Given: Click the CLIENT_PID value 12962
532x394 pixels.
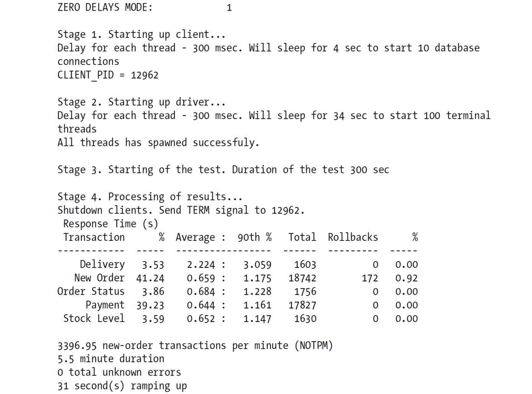Looking at the screenshot, I should click(145, 75).
